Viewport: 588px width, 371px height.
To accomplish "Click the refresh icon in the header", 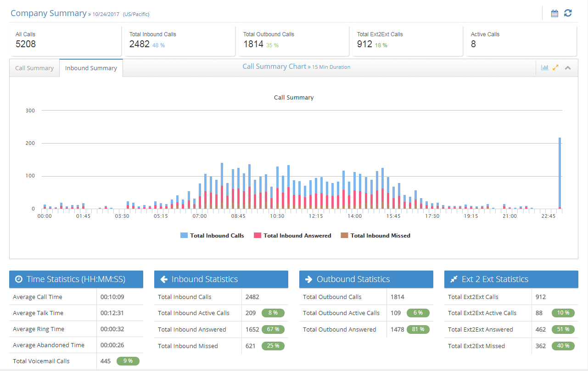I will click(x=568, y=13).
